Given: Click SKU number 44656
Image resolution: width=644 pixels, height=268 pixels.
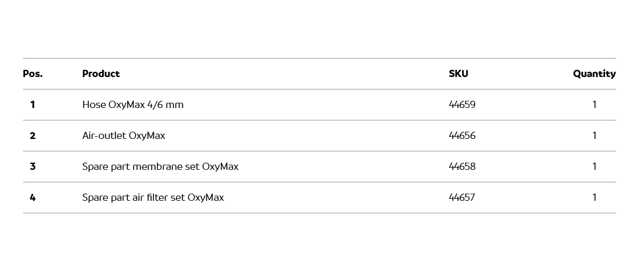Looking at the screenshot, I should coord(462,136).
